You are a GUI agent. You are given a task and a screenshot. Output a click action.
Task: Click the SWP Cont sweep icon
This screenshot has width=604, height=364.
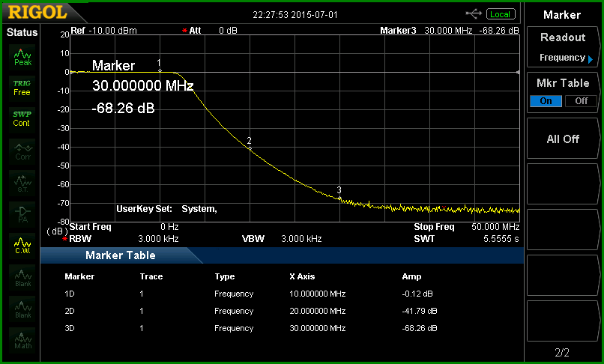(22, 119)
